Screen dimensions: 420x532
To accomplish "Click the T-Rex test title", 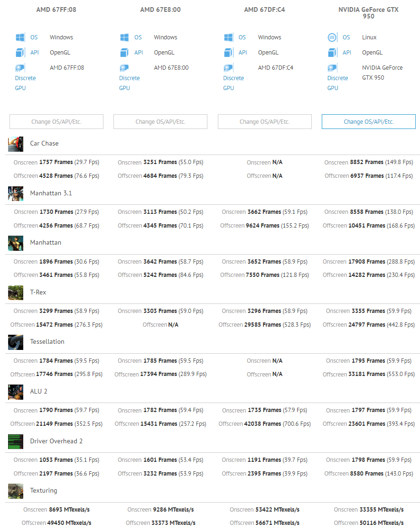I will pos(38,292).
